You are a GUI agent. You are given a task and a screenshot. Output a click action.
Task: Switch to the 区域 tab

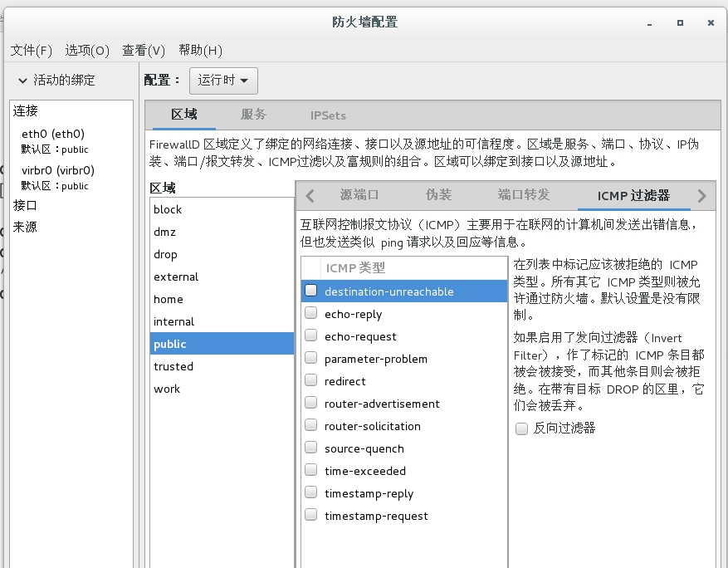click(x=183, y=115)
